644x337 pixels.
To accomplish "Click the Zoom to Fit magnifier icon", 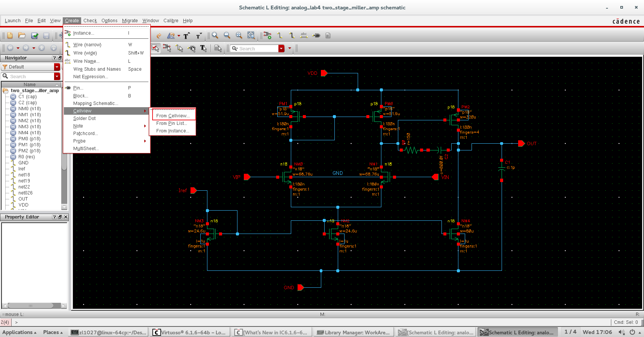I will point(239,35).
